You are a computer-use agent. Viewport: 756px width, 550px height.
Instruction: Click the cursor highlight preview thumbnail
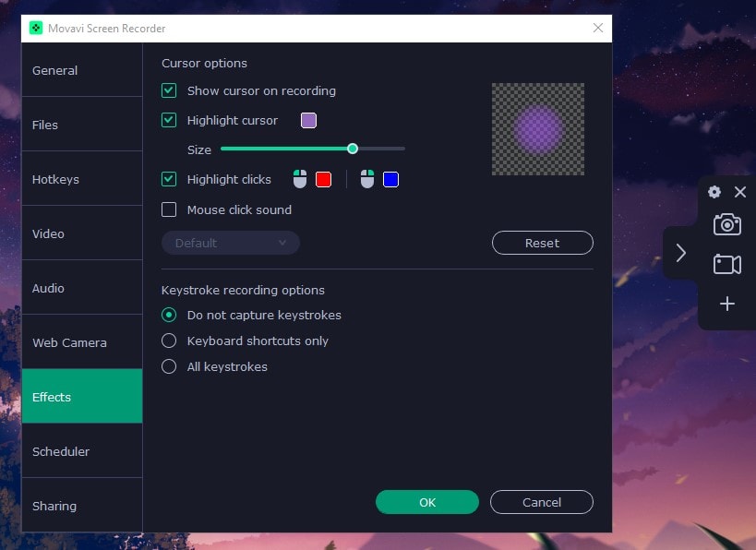coord(538,129)
